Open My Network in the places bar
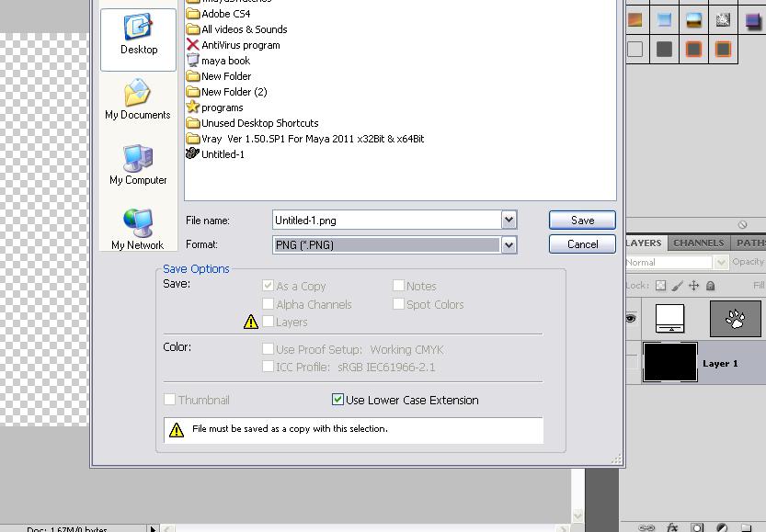 tap(138, 230)
